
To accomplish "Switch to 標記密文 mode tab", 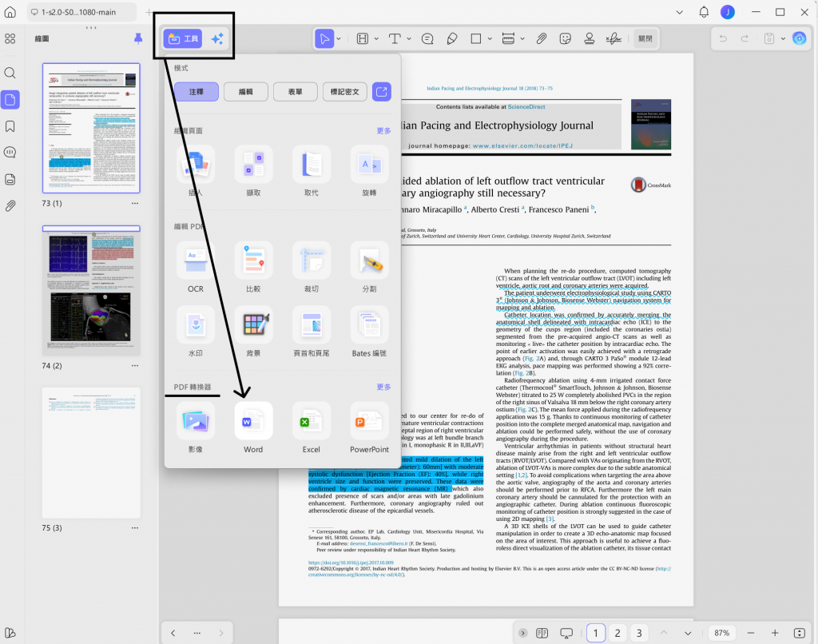I will [345, 92].
